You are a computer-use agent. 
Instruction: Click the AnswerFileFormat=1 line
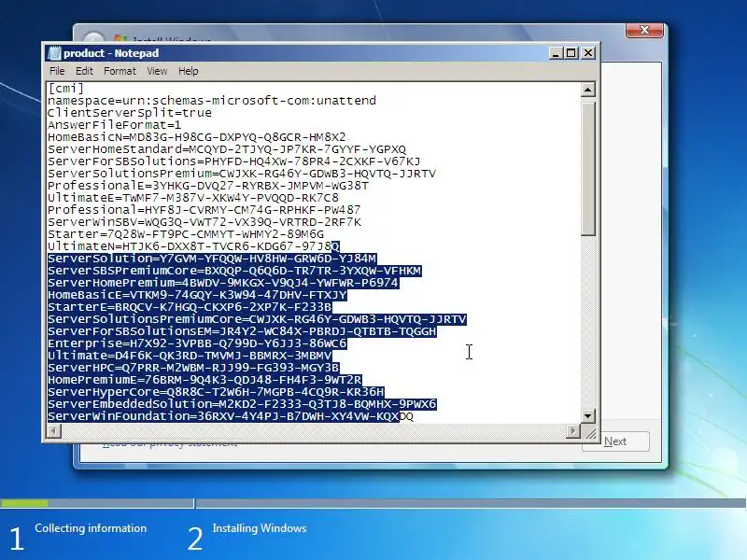[114, 125]
